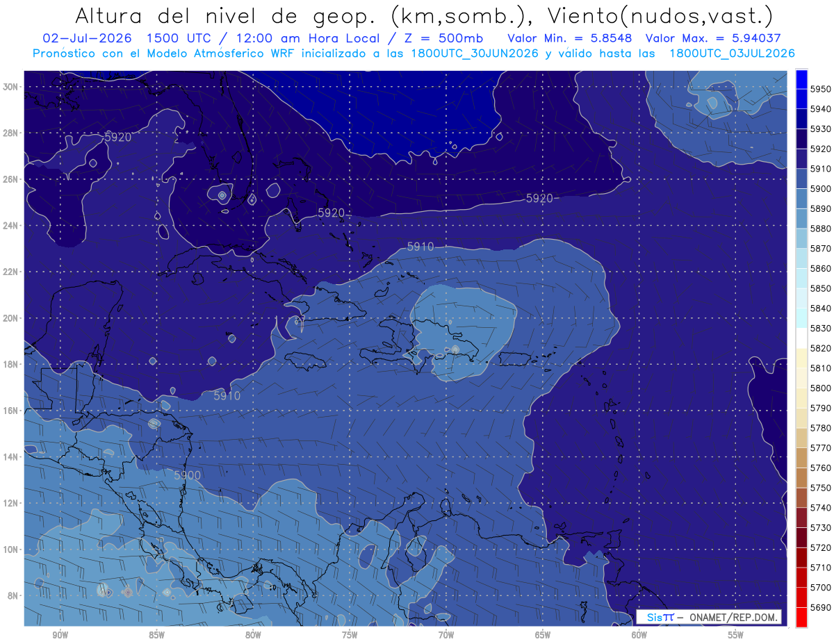Click the '18N' latitude axis label

11,364
